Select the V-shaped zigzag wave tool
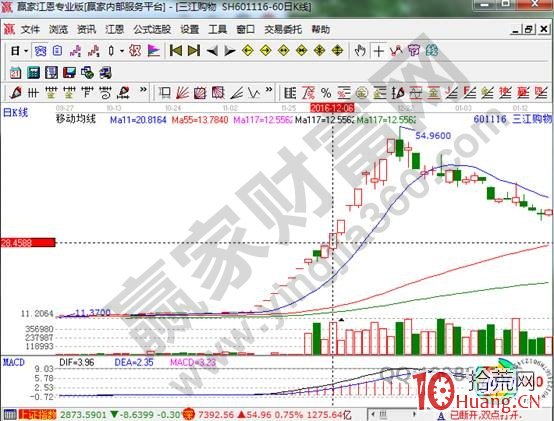Screen dimensions: 554x421 pyautogui.click(x=254, y=93)
